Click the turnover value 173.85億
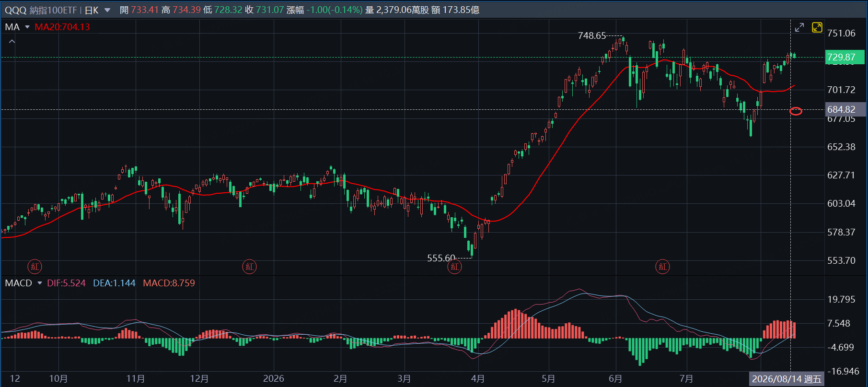 (x=461, y=10)
